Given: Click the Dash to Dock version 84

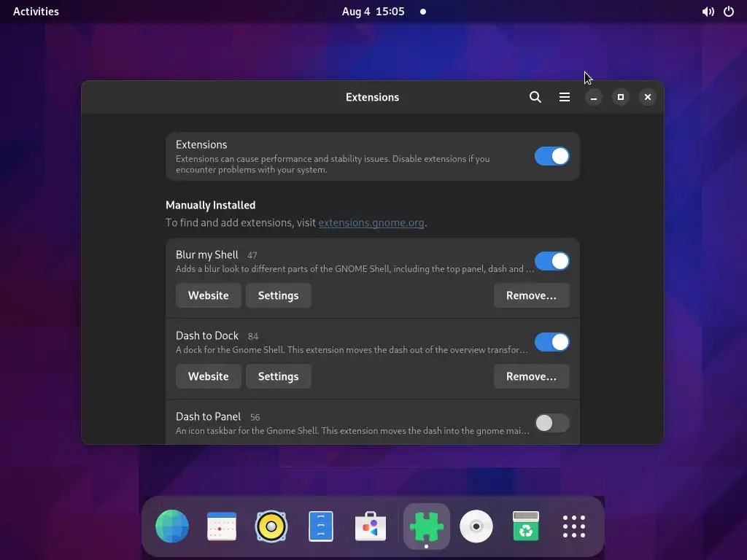Looking at the screenshot, I should (x=253, y=337).
